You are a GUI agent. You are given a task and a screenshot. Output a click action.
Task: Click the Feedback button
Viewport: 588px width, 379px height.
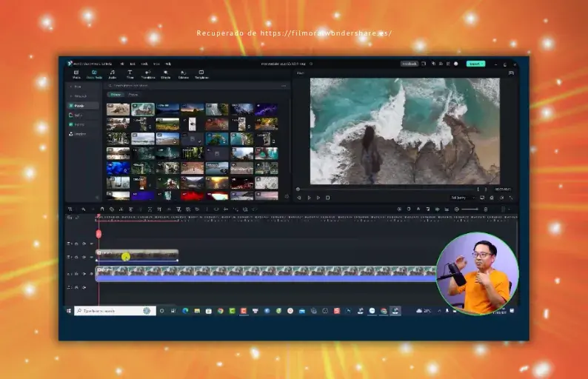[410, 64]
